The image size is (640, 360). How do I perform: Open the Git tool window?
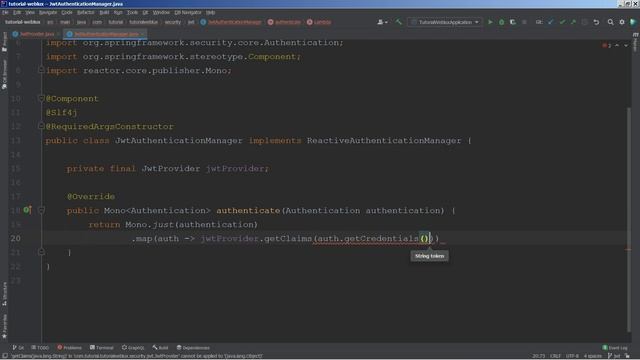pyautogui.click(x=18, y=348)
